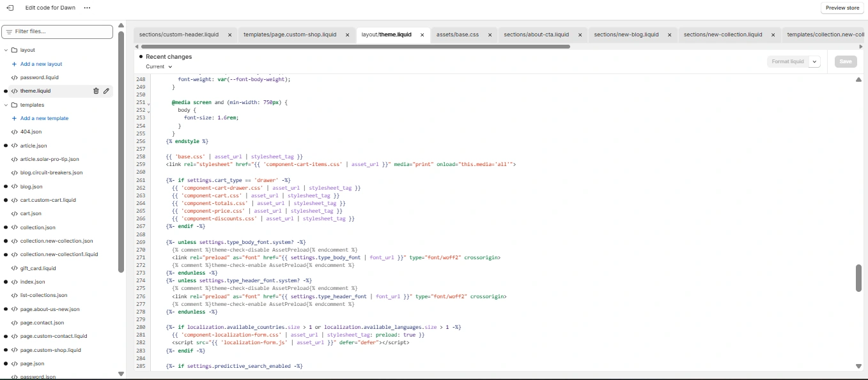The width and height of the screenshot is (868, 380).
Task: Click the file sidebar scroll-up arrow
Action: tap(121, 26)
